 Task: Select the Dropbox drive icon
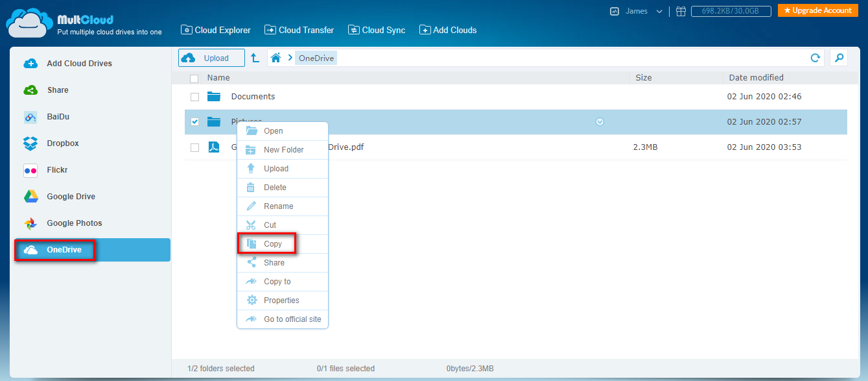(30, 143)
